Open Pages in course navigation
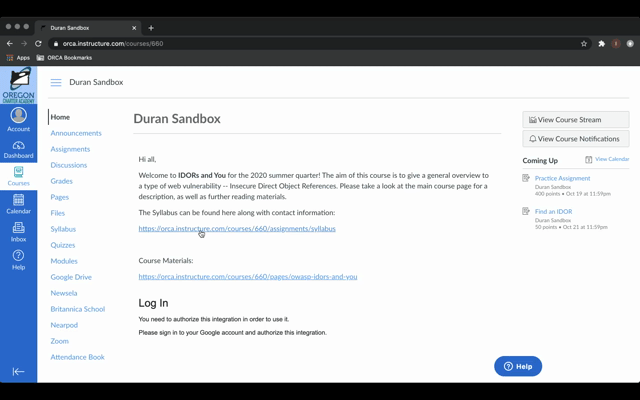640x400 pixels. coord(60,197)
